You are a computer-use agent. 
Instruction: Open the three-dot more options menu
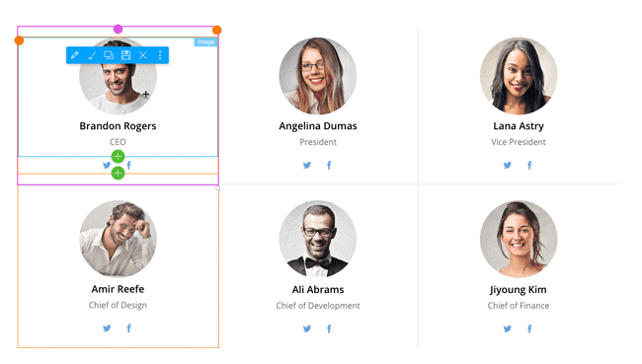(x=160, y=55)
